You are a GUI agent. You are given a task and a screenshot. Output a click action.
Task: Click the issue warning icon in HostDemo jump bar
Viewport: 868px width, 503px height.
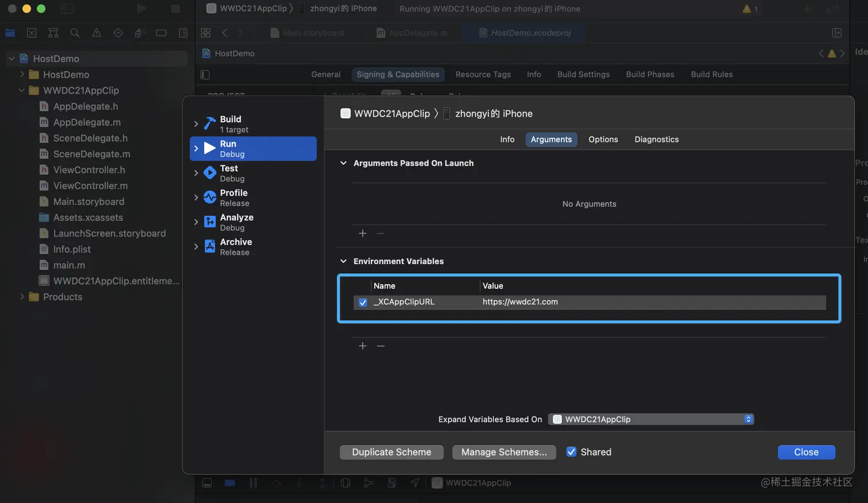[831, 53]
